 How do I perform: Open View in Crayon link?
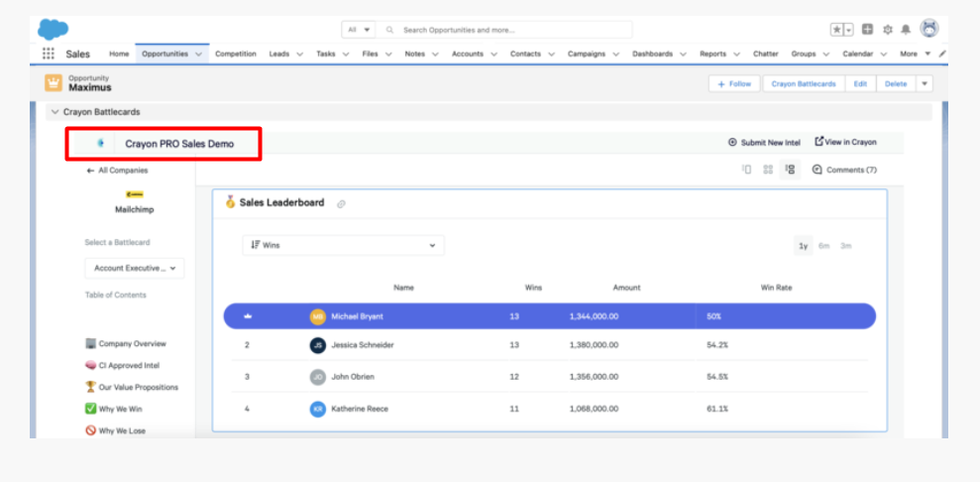coord(845,142)
